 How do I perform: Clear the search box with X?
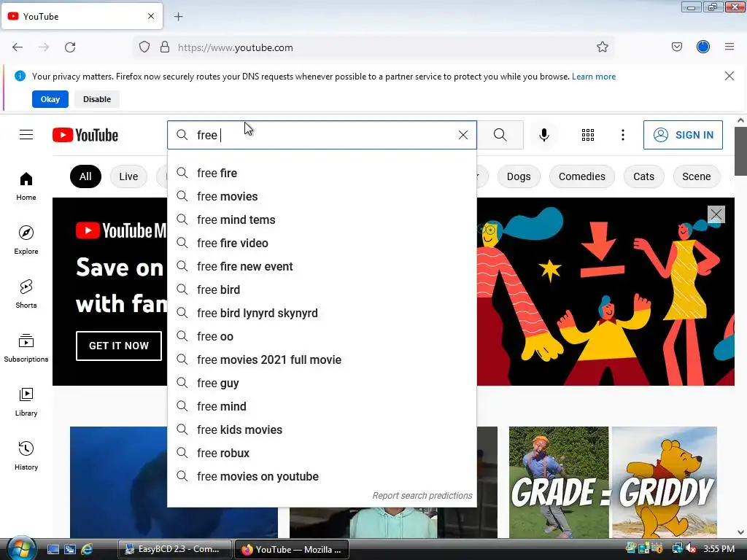point(463,135)
